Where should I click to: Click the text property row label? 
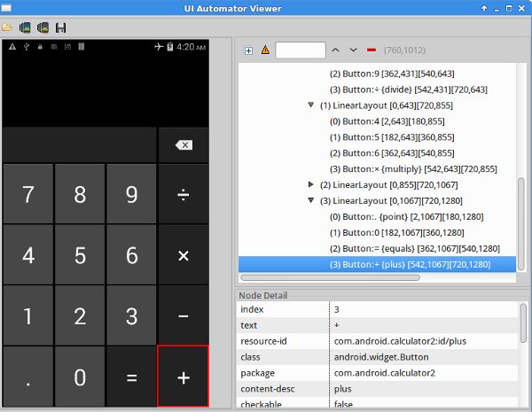click(248, 325)
